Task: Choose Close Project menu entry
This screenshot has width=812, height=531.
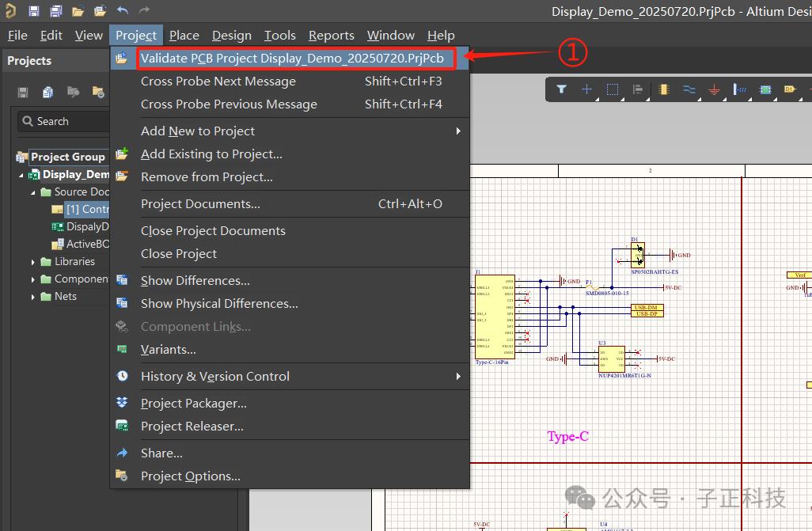Action: pyautogui.click(x=290, y=253)
